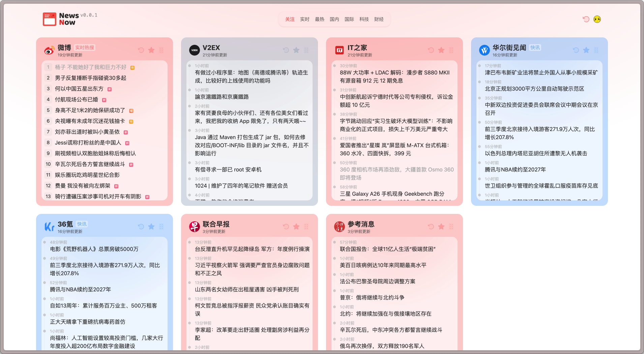Open V2EX post 1024 维护了四年的笔记软件

pyautogui.click(x=241, y=186)
